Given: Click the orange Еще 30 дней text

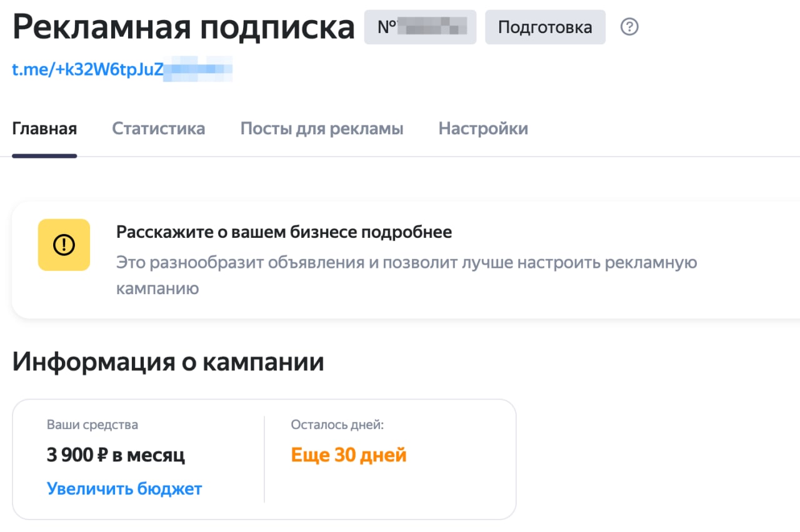Looking at the screenshot, I should pyautogui.click(x=349, y=455).
